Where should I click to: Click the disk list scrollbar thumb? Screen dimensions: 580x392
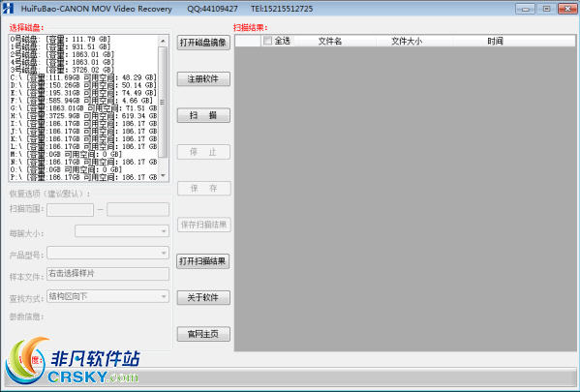[163, 102]
